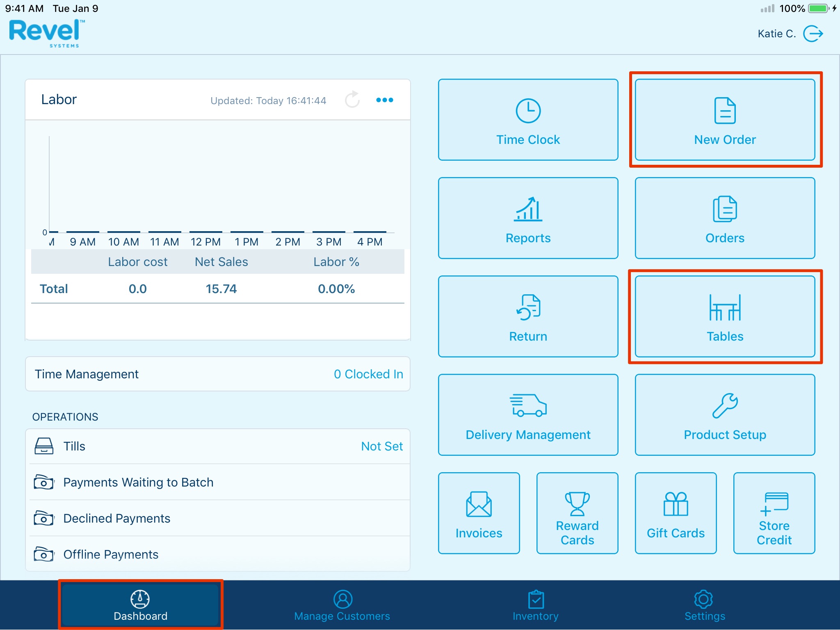Screen dimensions: 840x630
Task: Open the Tills row showing Not Set
Action: 218,446
